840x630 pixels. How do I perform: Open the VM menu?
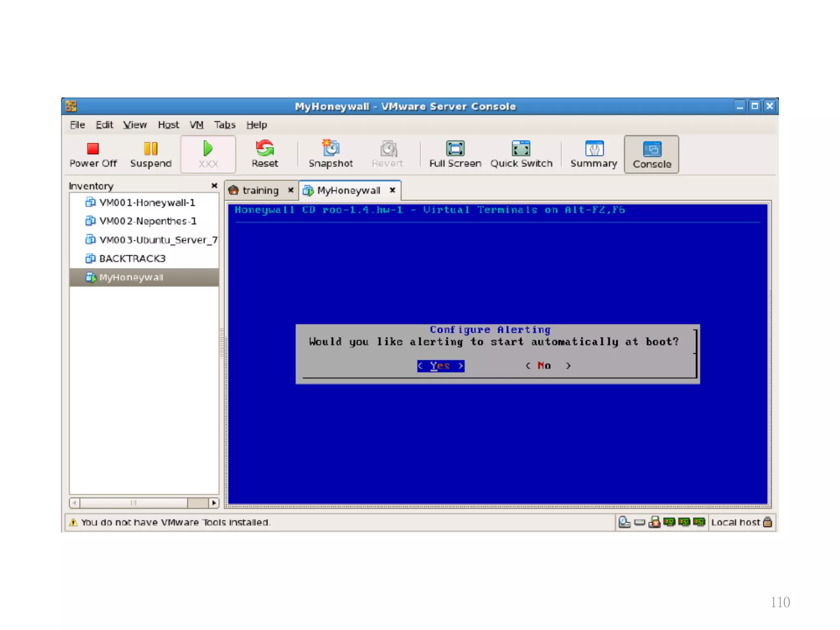point(196,125)
